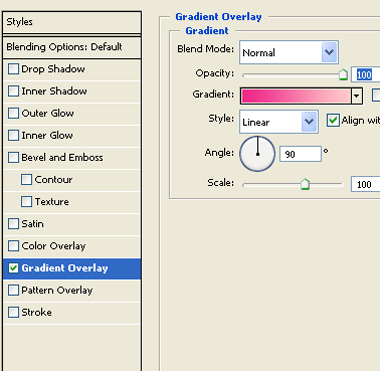Check the Color Overlay box
Viewport: 380px width, 371px height.
point(13,246)
